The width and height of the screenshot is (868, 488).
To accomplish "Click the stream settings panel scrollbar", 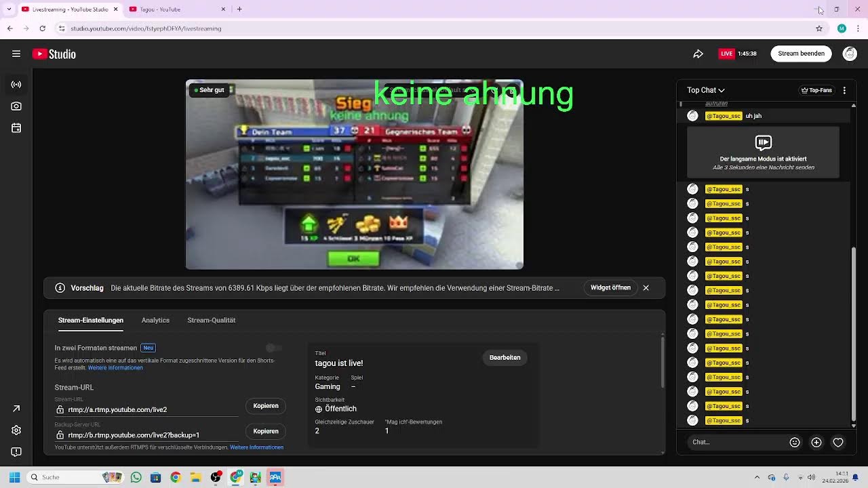I will (662, 363).
